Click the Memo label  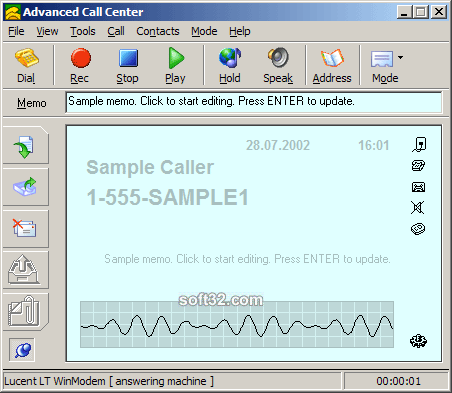[32, 103]
